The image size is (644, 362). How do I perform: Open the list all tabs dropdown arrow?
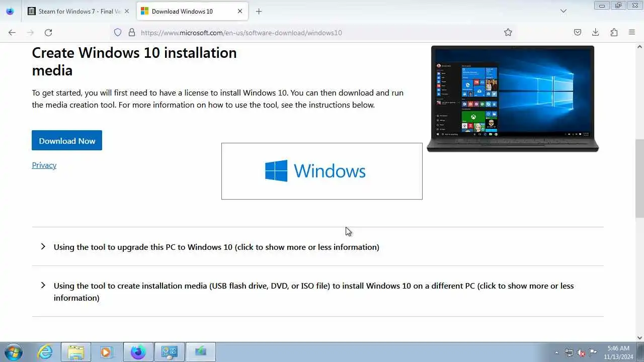click(x=563, y=11)
